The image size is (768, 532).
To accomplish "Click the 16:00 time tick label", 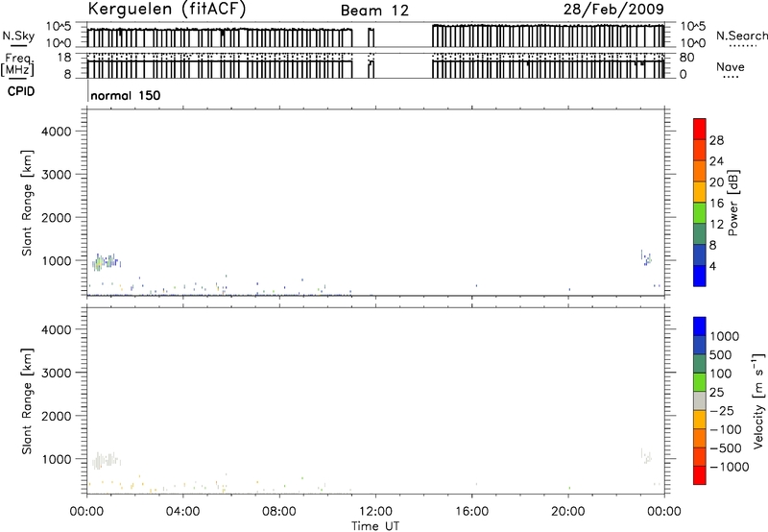I will (471, 512).
